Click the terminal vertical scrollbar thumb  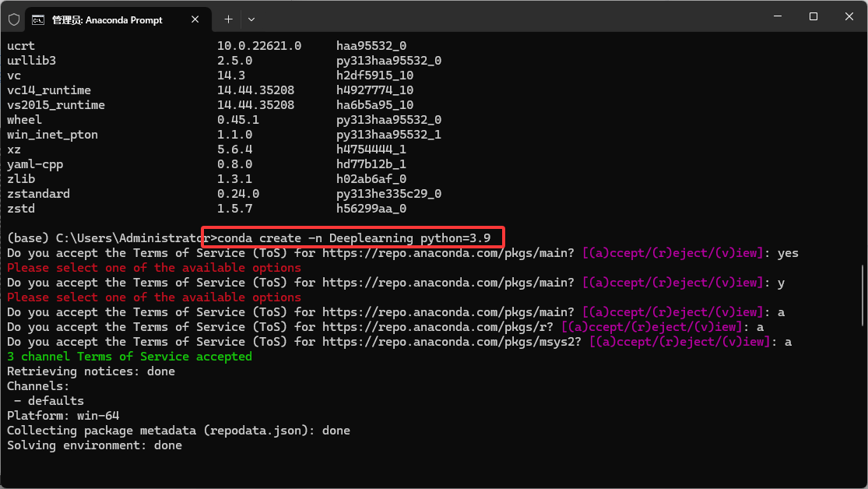[x=863, y=296]
